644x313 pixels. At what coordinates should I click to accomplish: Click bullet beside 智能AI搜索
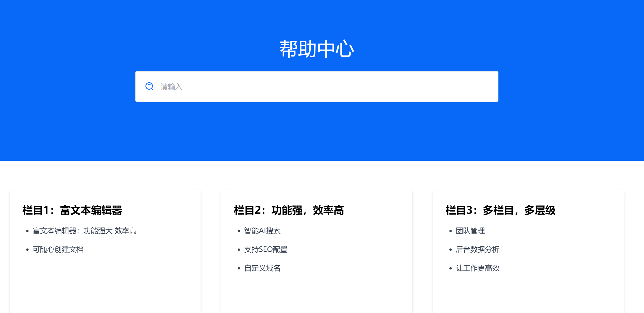pos(239,231)
